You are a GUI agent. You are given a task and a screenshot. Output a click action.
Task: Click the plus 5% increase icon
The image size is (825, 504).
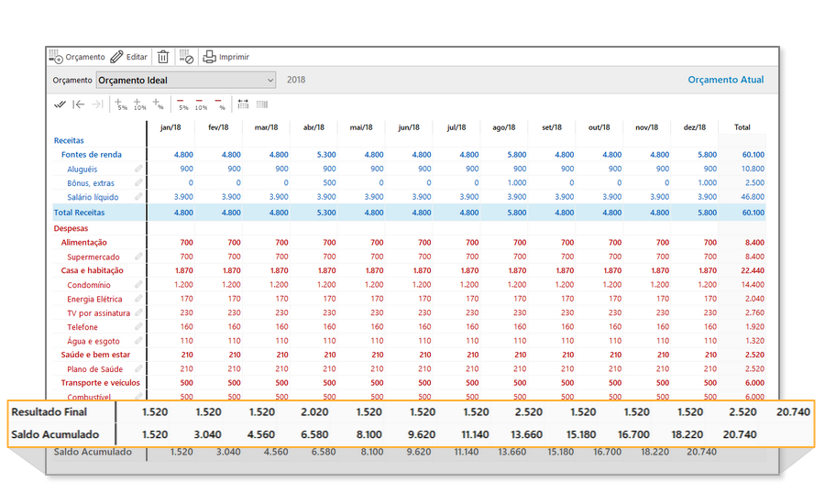pos(121,104)
